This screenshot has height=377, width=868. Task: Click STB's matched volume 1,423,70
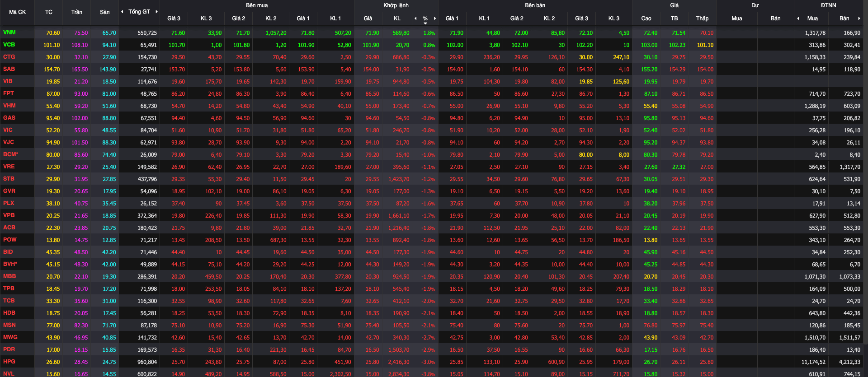(x=399, y=179)
